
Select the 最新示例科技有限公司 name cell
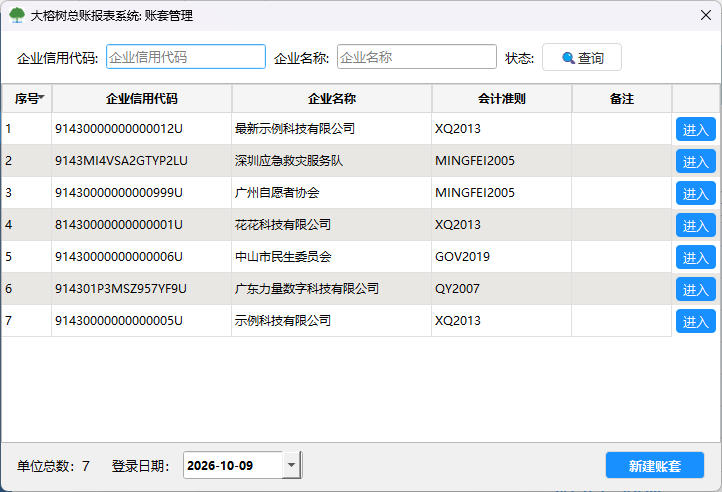click(332, 129)
